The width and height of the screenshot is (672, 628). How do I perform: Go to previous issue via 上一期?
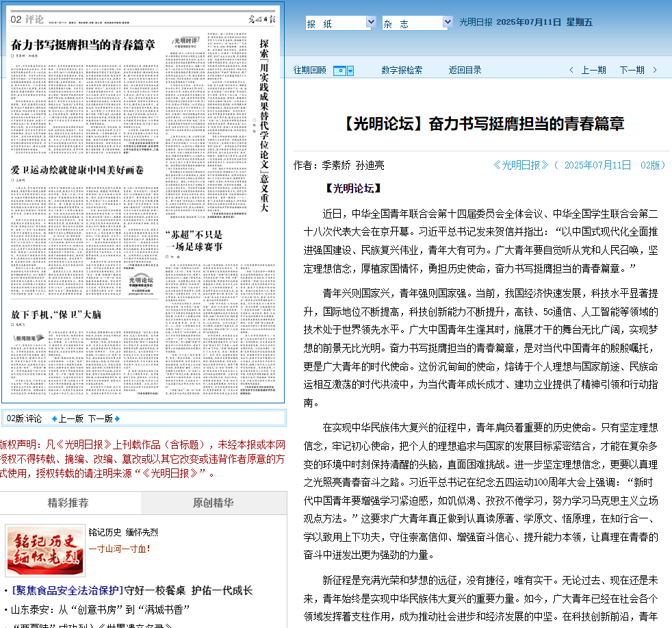point(593,70)
